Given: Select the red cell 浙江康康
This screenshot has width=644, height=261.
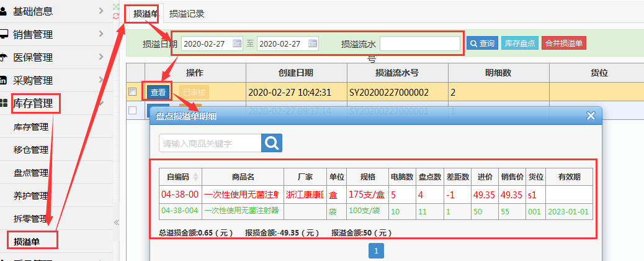Looking at the screenshot, I should [305, 195].
